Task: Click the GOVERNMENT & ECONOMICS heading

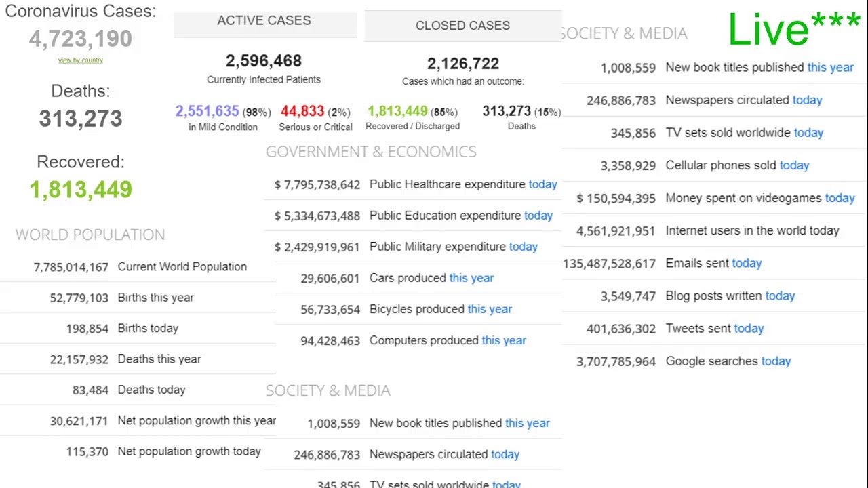Action: (x=371, y=152)
